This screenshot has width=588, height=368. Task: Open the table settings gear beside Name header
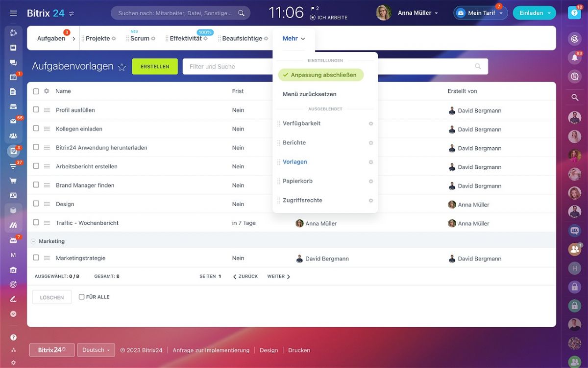pos(47,91)
